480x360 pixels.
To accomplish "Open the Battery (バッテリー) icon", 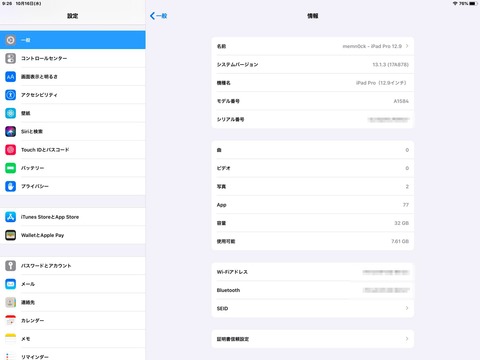I will (10, 168).
